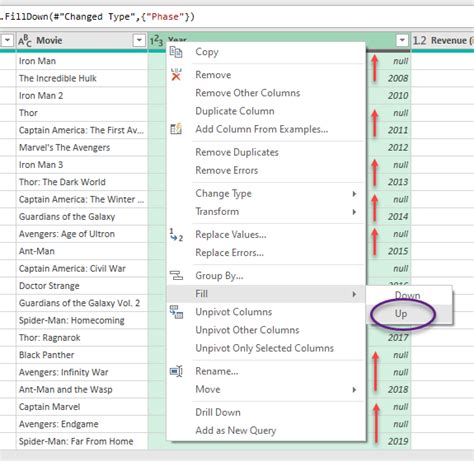Expand the Move submenu arrow
The height and width of the screenshot is (461, 474).
(354, 389)
